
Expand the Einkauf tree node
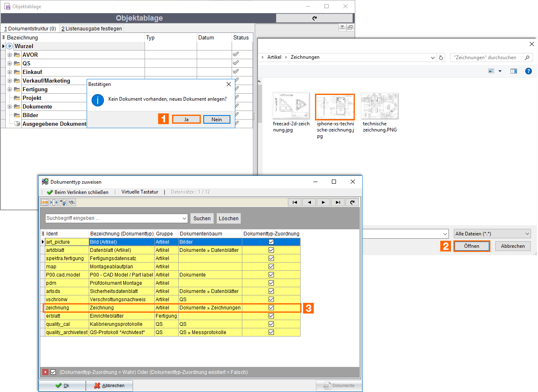[9, 72]
